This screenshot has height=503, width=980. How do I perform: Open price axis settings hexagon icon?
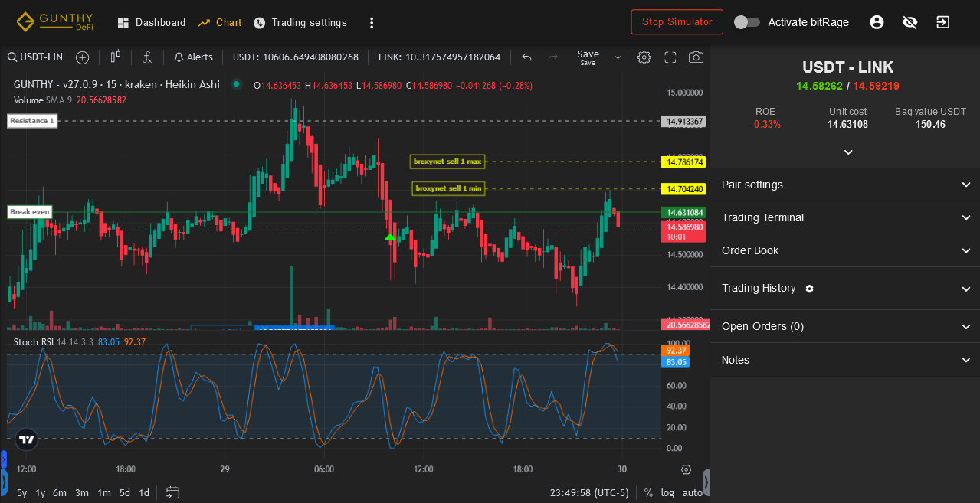coord(686,469)
